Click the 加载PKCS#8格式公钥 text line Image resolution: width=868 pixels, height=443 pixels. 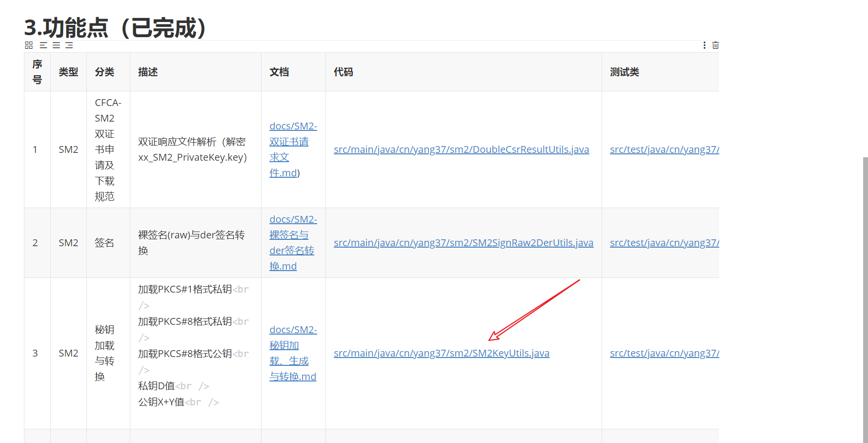click(x=185, y=354)
